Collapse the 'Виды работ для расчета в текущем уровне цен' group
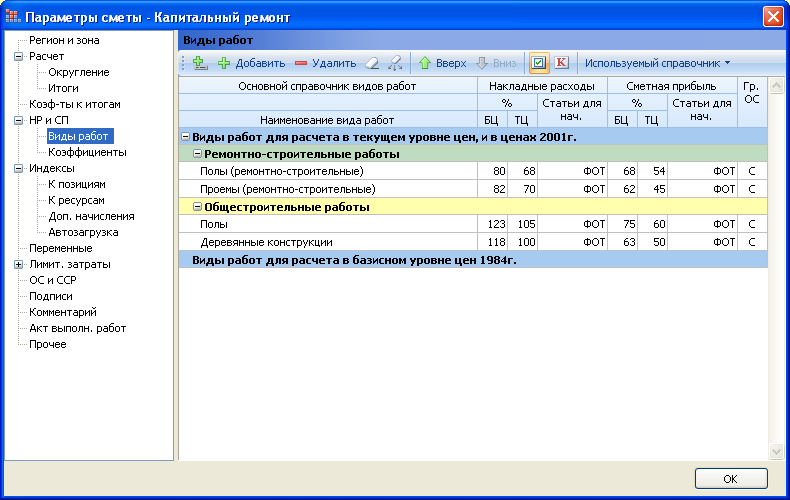Image resolution: width=790 pixels, height=500 pixels. [x=185, y=137]
